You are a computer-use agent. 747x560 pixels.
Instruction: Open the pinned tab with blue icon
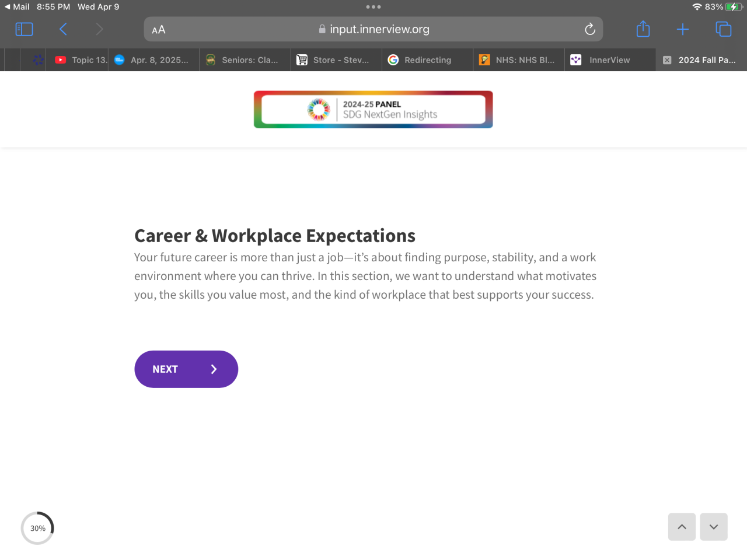click(38, 60)
